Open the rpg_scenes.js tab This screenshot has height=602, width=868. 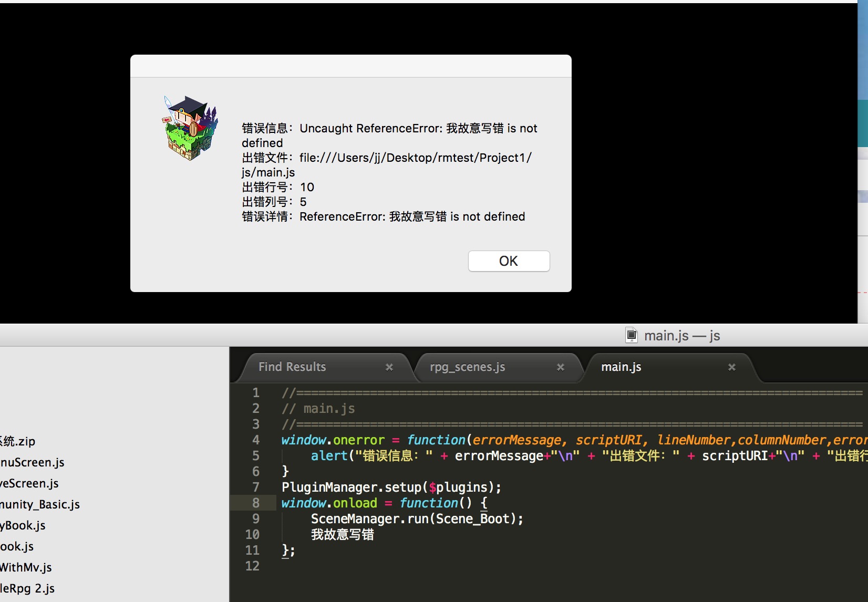467,367
